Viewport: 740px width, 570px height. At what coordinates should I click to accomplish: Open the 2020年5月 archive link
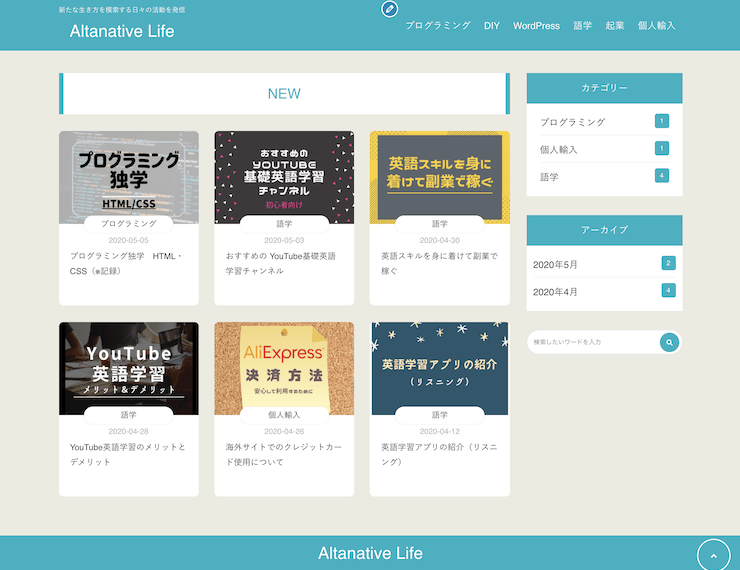555,264
